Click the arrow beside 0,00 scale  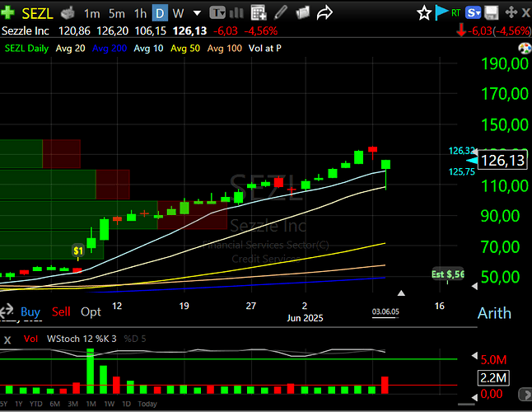[x=474, y=396]
